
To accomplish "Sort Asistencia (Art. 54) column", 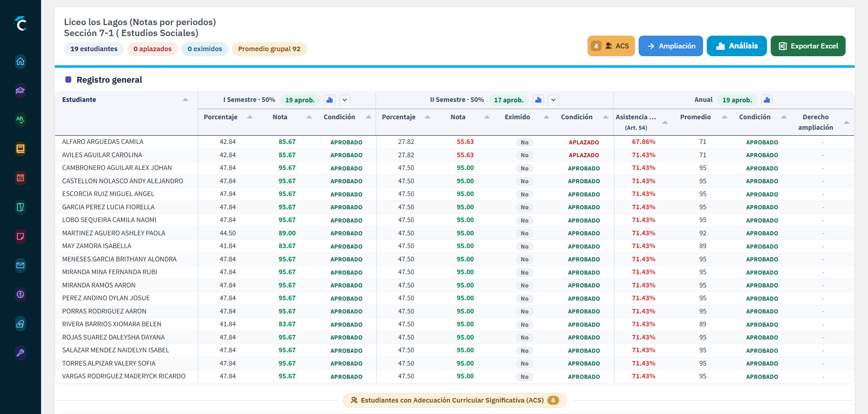I will coord(665,122).
